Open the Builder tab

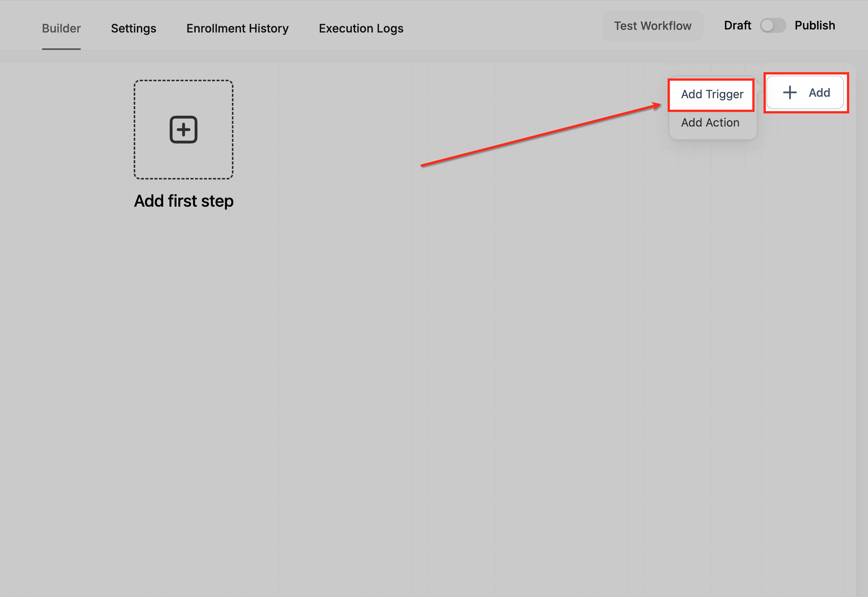61,28
